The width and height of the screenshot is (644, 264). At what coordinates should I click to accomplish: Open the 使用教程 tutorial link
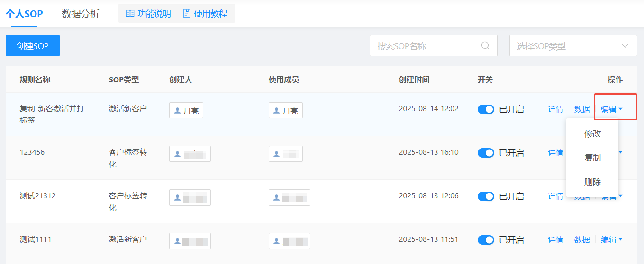(205, 14)
